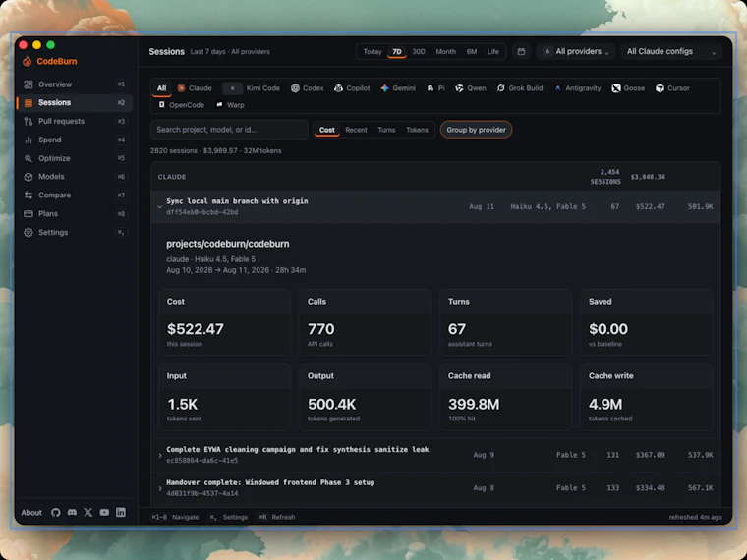Click the projects/codeburn/codeburn heading
Screen dimensions: 747x560
pyautogui.click(x=228, y=244)
